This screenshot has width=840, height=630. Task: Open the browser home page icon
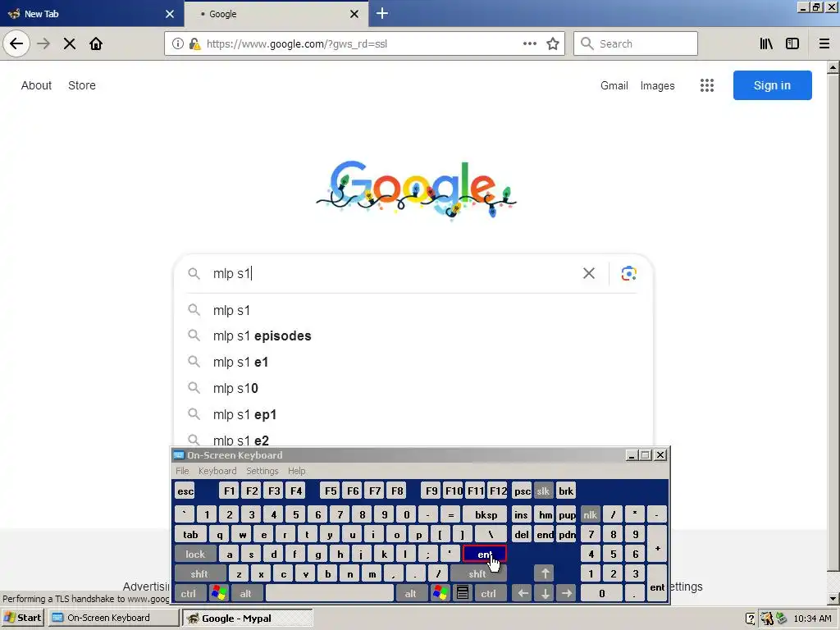[x=96, y=43]
